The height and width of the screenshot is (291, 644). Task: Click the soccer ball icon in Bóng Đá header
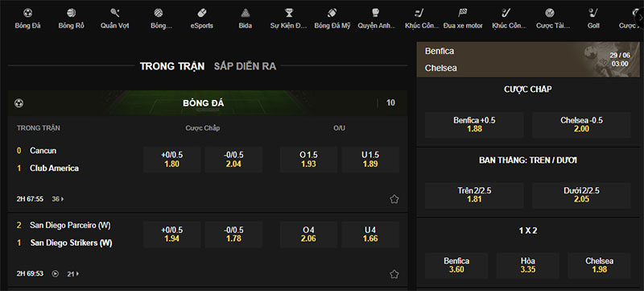pyautogui.click(x=19, y=103)
